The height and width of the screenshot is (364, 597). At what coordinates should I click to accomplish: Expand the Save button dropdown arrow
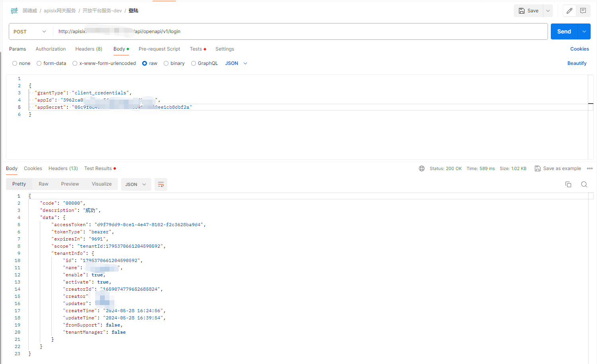(x=548, y=11)
